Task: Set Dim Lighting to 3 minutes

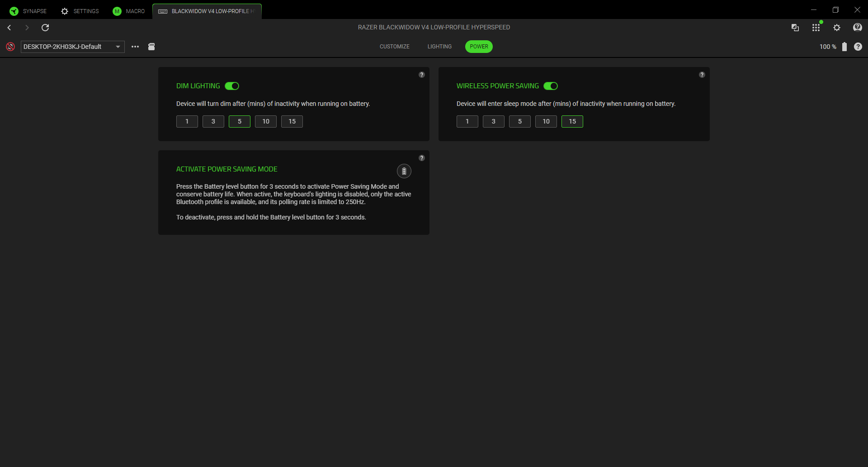Action: 213,121
